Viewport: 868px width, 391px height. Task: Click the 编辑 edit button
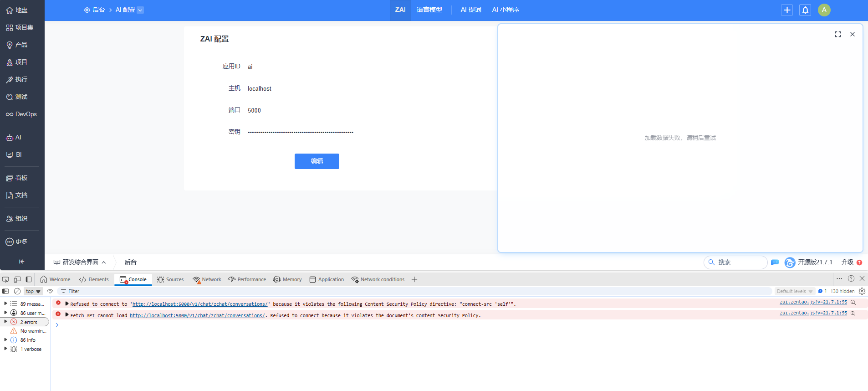coord(317,161)
